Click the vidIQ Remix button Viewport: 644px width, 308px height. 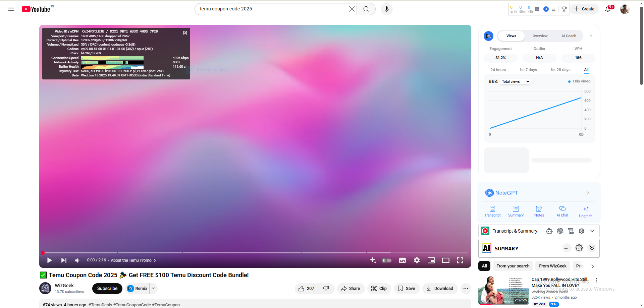tap(138, 289)
